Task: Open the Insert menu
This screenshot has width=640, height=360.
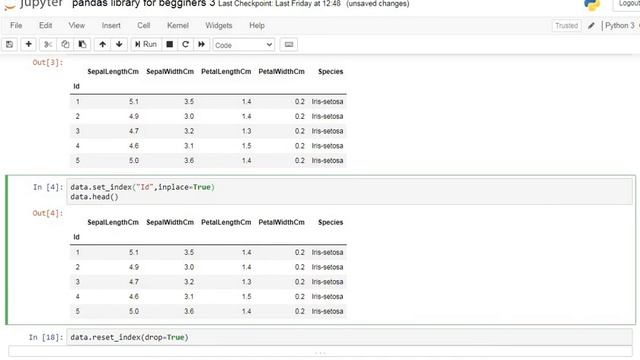Action: point(111,25)
